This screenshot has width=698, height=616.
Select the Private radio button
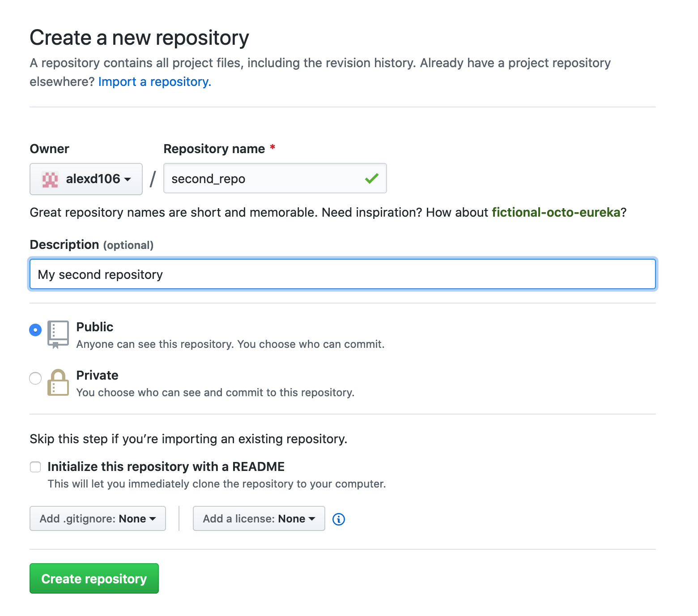[35, 378]
